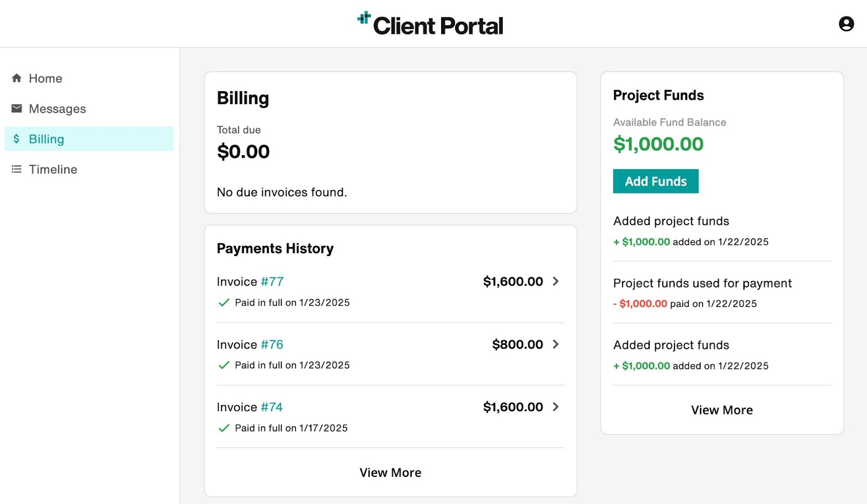Image resolution: width=867 pixels, height=504 pixels.
Task: Expand Invoice #77 payment details
Action: click(x=556, y=281)
